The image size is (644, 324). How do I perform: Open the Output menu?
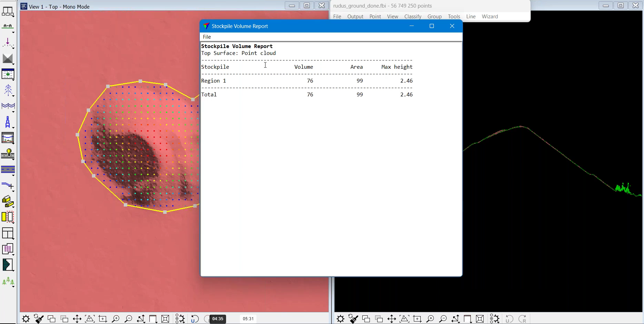coord(355,17)
